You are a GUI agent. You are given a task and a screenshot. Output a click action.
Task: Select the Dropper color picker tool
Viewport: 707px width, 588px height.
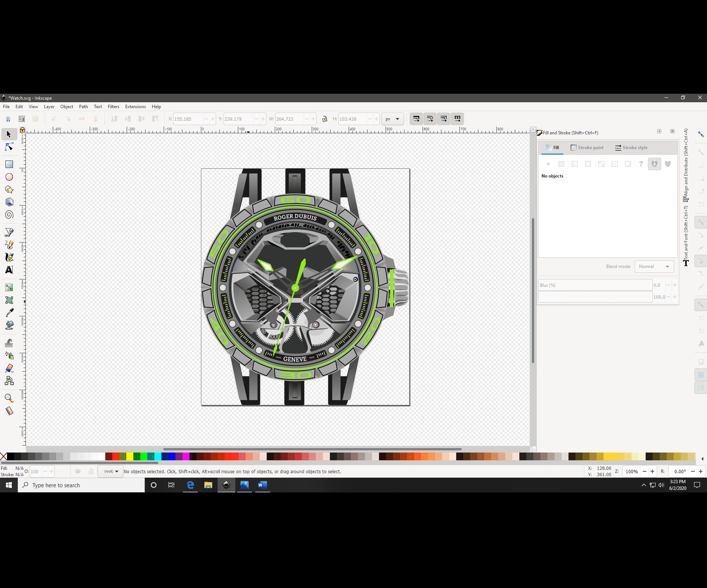[x=9, y=312]
